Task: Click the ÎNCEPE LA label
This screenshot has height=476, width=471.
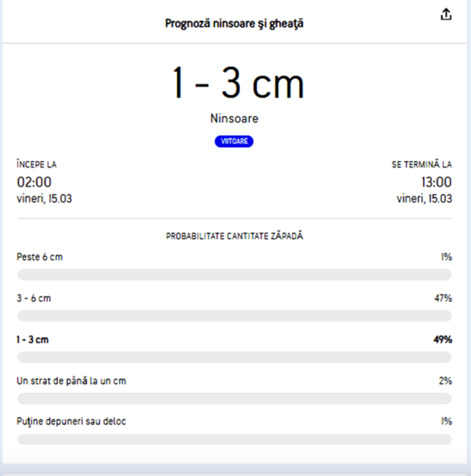Action: (x=37, y=165)
